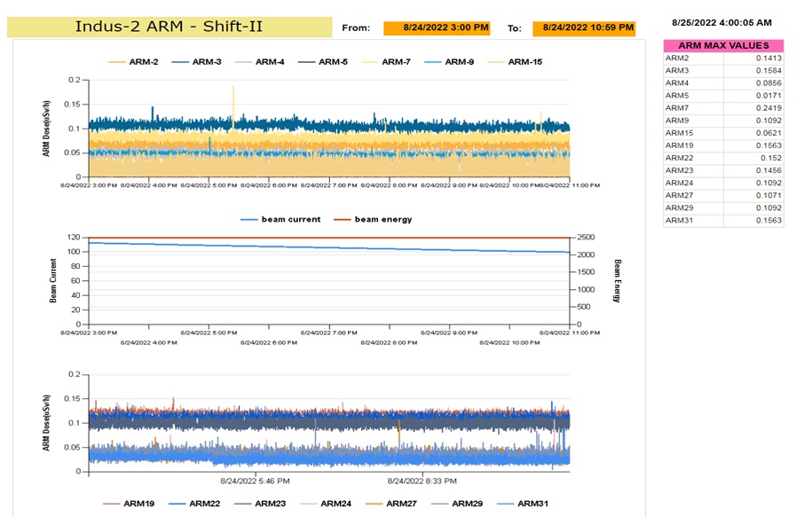This screenshot has height=532, width=812.
Task: Select the ARM3 max value 0.1584
Action: (769, 70)
